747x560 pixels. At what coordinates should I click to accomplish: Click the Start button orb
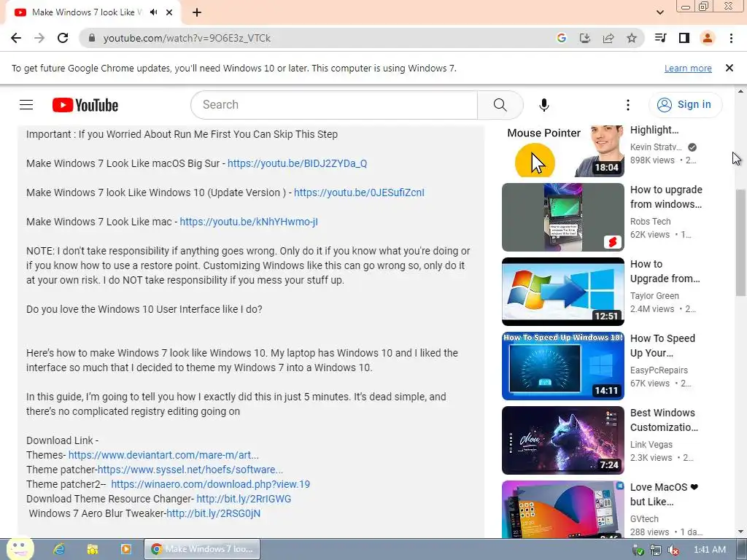(20, 548)
